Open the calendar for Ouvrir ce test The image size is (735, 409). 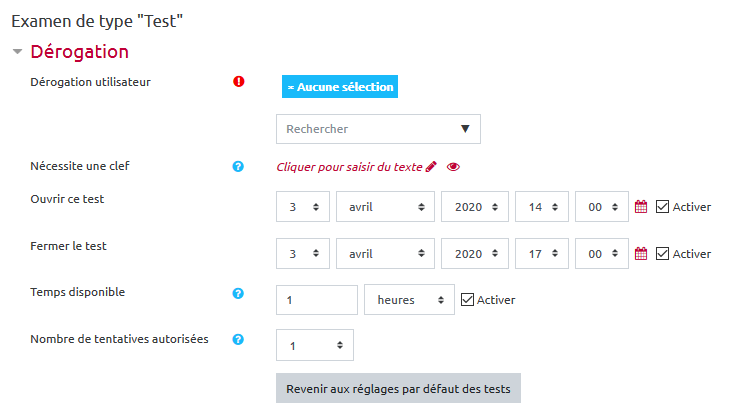[642, 207]
